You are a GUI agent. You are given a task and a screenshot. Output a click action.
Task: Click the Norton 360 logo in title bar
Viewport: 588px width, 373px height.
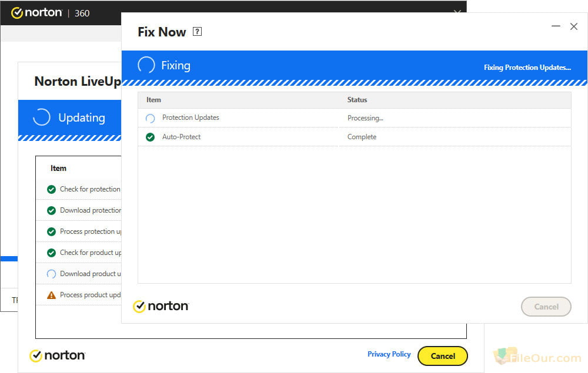point(36,13)
